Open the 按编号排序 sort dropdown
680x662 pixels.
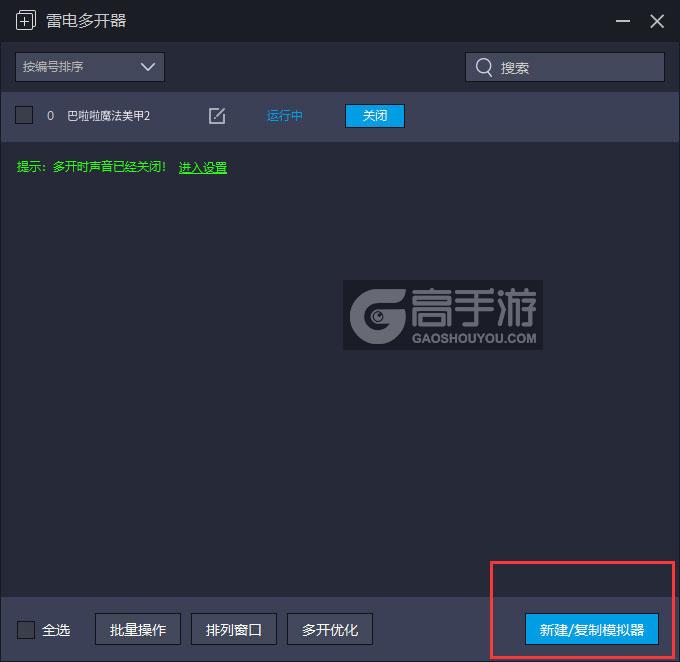(x=90, y=67)
